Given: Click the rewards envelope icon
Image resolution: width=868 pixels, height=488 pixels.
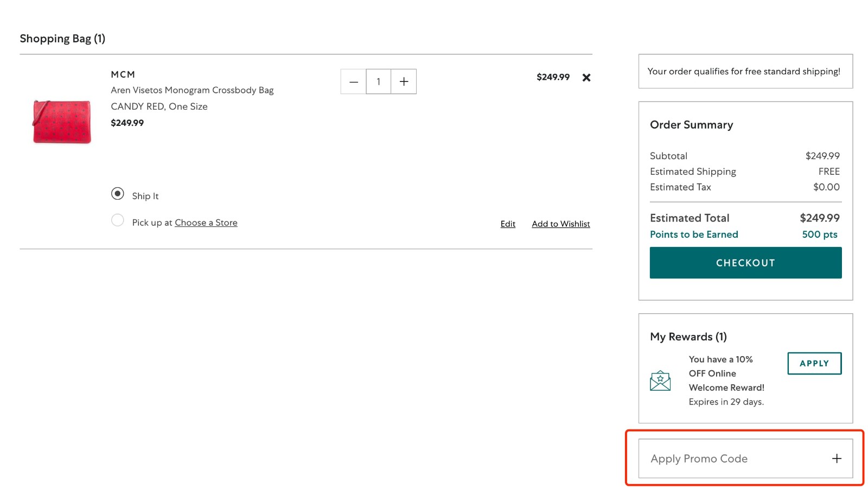Looking at the screenshot, I should tap(660, 381).
